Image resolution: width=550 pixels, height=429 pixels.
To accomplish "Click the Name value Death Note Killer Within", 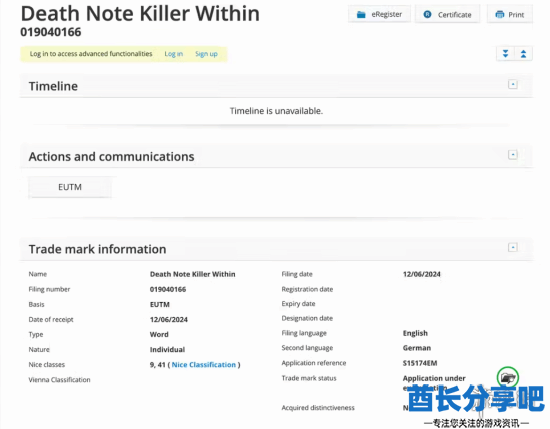I will 193,274.
